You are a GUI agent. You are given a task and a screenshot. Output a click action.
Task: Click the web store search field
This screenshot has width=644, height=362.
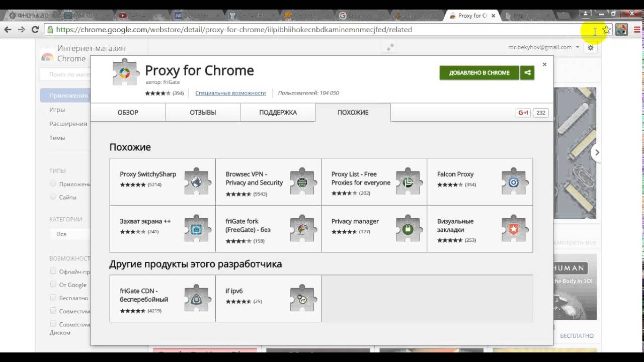65,74
